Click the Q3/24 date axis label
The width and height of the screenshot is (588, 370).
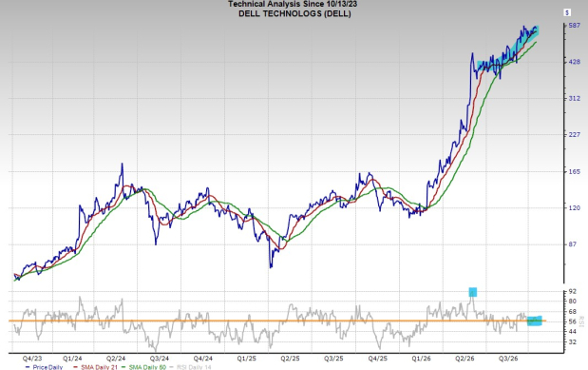click(160, 359)
